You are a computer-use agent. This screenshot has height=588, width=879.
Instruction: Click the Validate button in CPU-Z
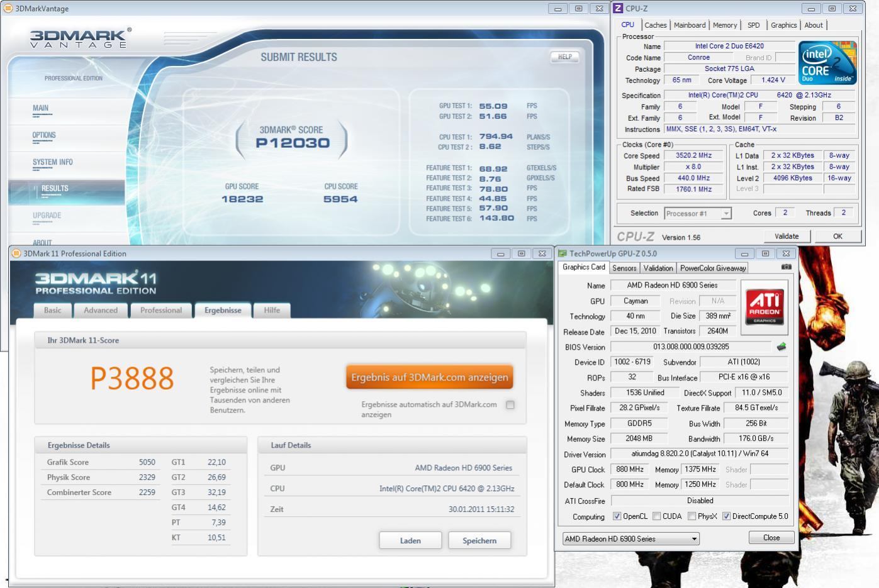[x=787, y=236]
